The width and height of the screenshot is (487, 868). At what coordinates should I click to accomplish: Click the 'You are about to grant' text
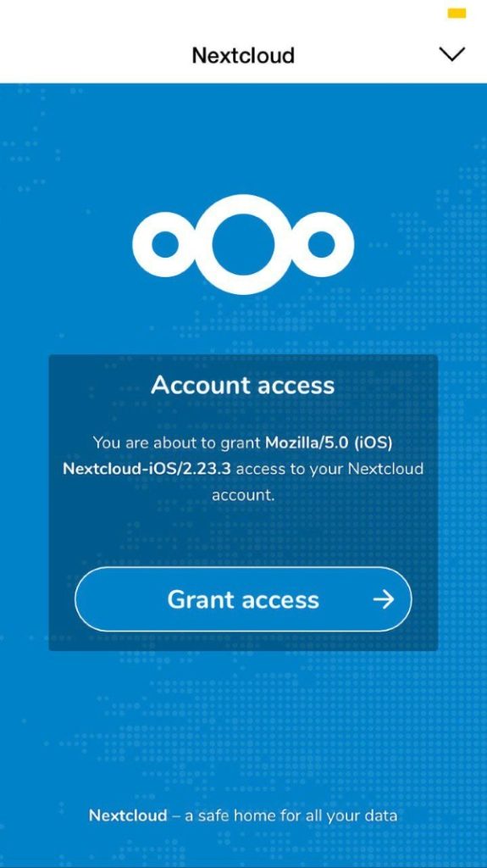click(x=177, y=442)
